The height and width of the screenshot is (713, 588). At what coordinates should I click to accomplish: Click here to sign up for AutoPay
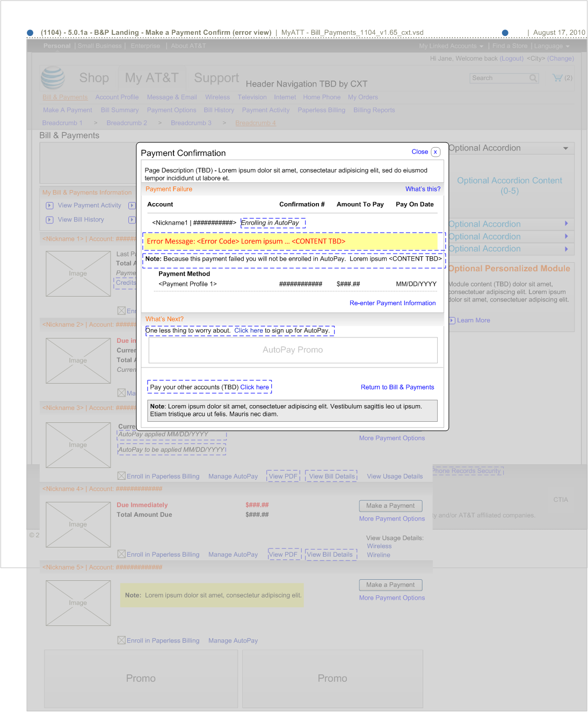(249, 330)
